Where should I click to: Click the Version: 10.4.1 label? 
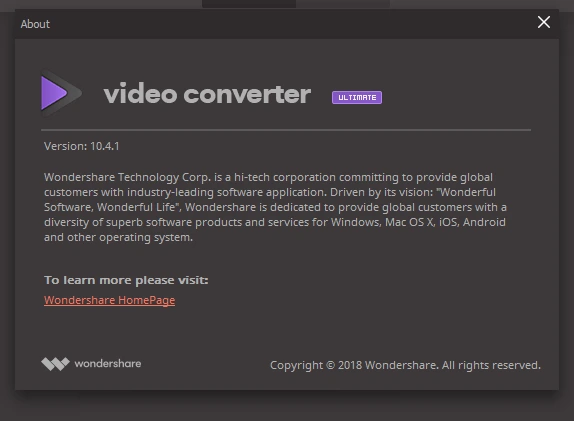click(82, 146)
